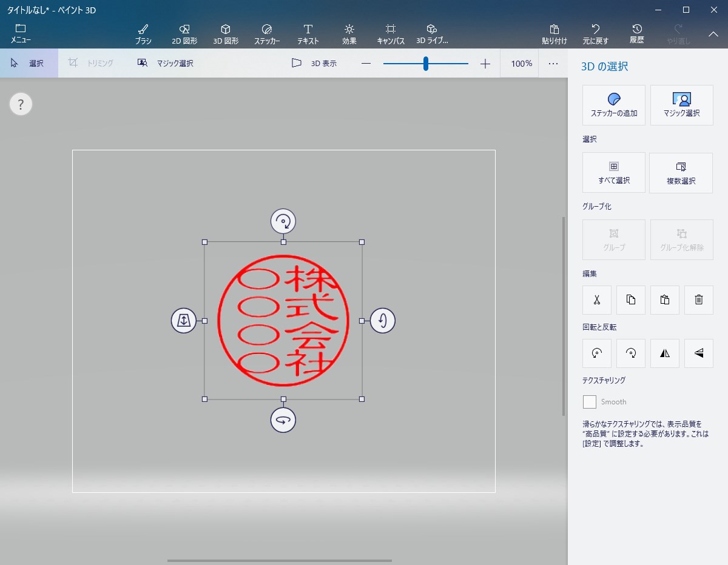Click the すべて選択 button
Screen dimensions: 728x565
[x=614, y=173]
